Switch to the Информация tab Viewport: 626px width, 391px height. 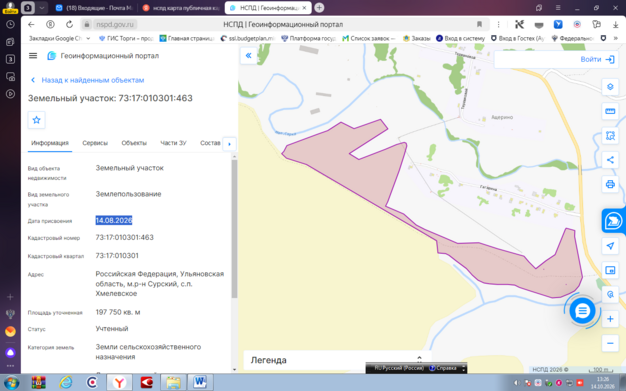pos(50,143)
